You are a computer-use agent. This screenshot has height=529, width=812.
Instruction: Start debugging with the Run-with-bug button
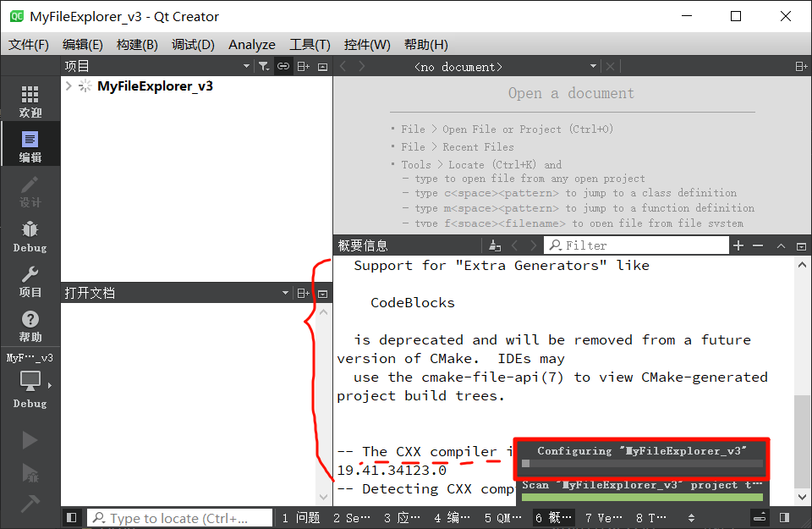click(x=30, y=472)
